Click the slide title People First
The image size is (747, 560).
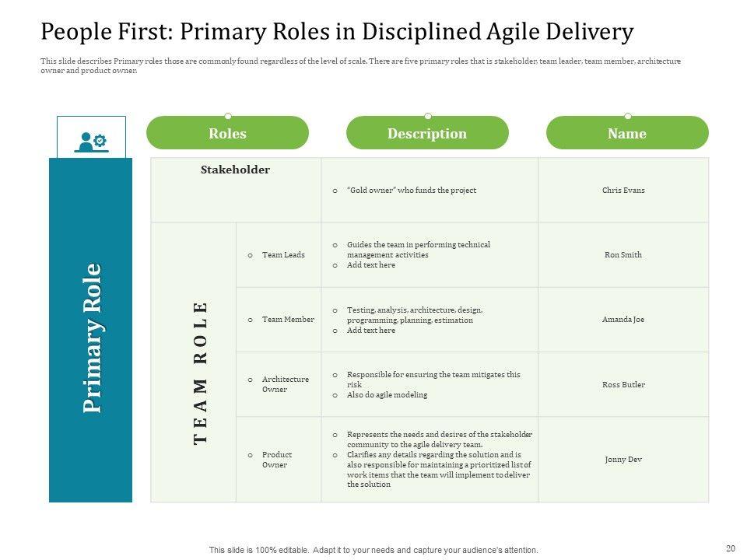337,32
